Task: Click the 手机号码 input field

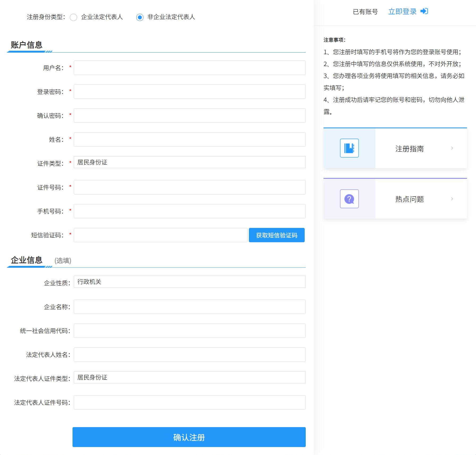Action: click(190, 211)
